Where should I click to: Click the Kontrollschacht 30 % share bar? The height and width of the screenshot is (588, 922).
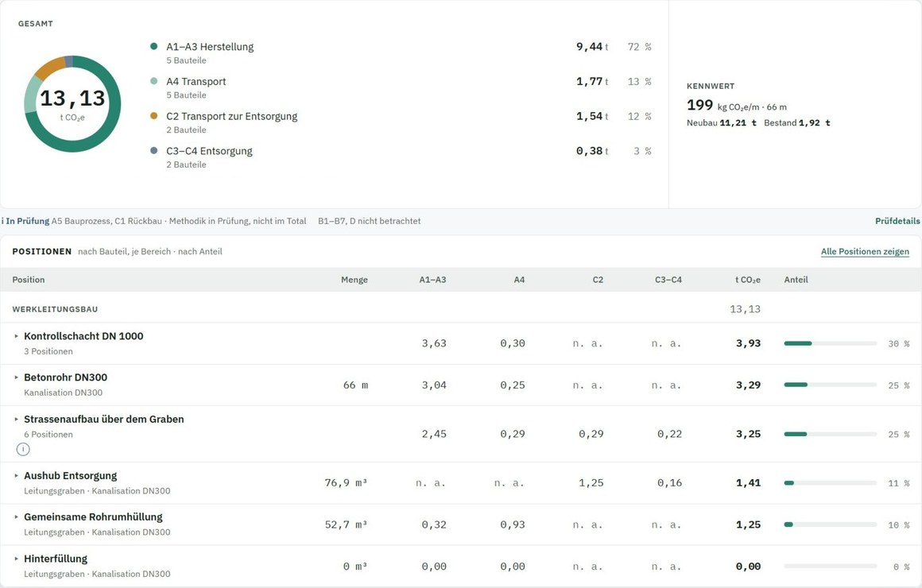pyautogui.click(x=831, y=343)
